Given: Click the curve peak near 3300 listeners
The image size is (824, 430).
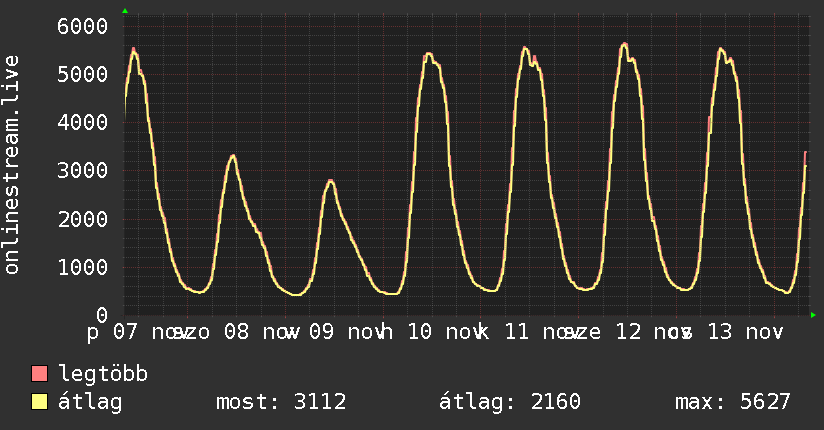Looking at the screenshot, I should [233, 156].
